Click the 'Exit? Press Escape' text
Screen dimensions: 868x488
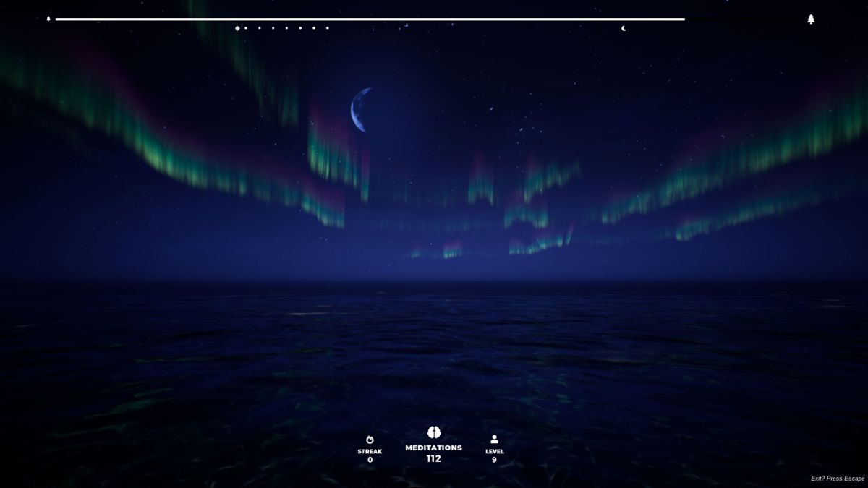click(x=838, y=479)
